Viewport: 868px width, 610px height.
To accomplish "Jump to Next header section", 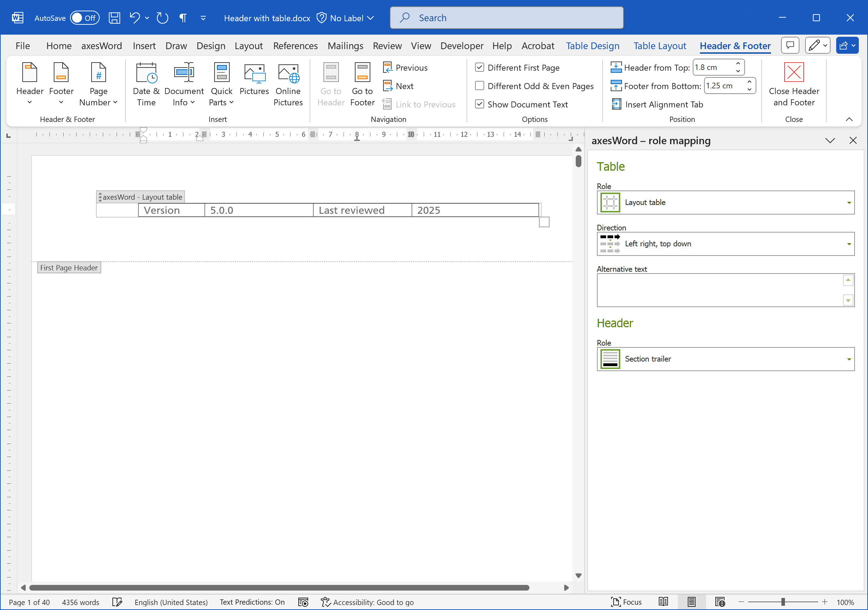I will (x=398, y=86).
